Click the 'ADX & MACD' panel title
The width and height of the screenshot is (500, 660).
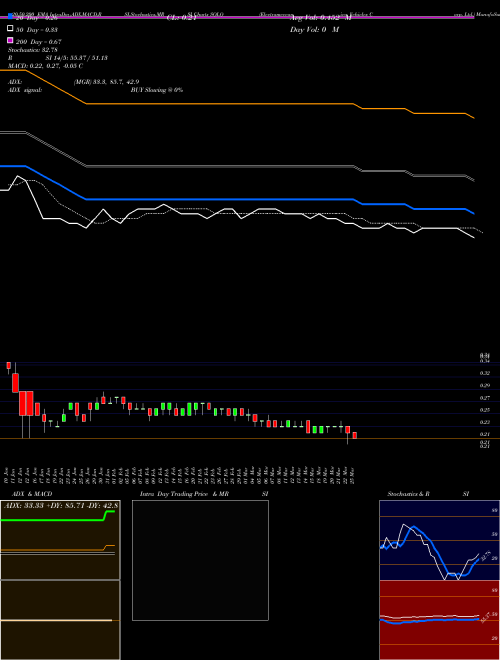click(x=32, y=494)
